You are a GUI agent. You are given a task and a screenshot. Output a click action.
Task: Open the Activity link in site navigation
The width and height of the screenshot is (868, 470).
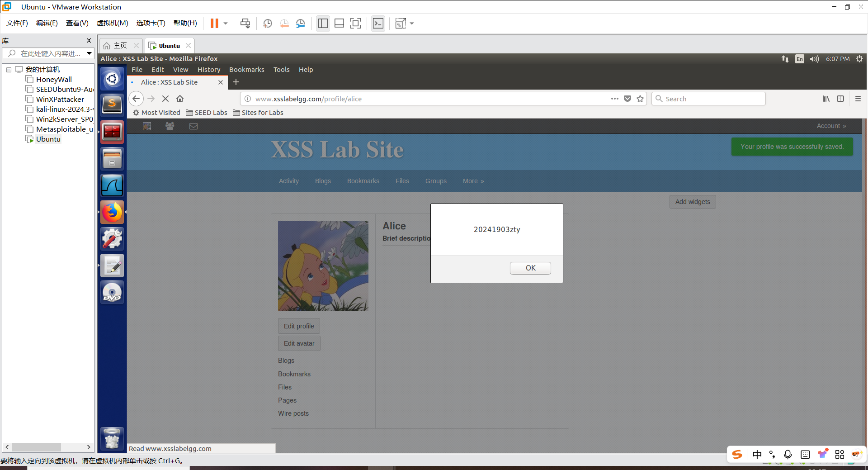(289, 181)
